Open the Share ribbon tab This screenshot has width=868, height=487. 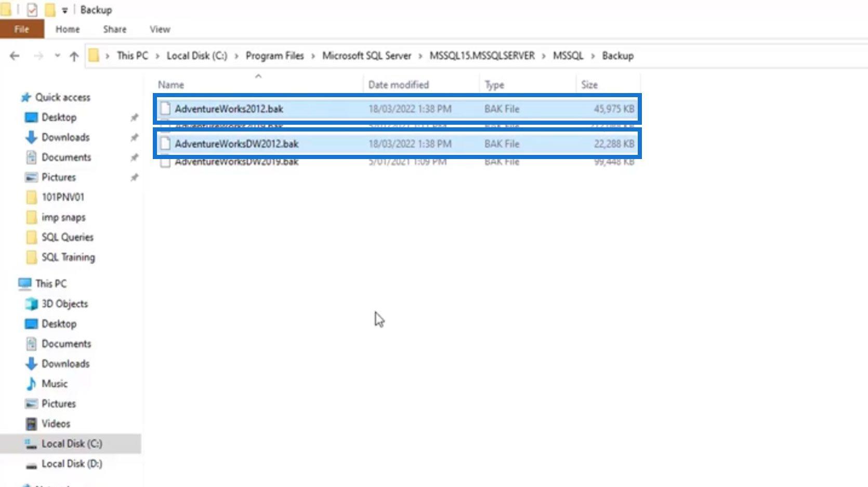pos(114,29)
